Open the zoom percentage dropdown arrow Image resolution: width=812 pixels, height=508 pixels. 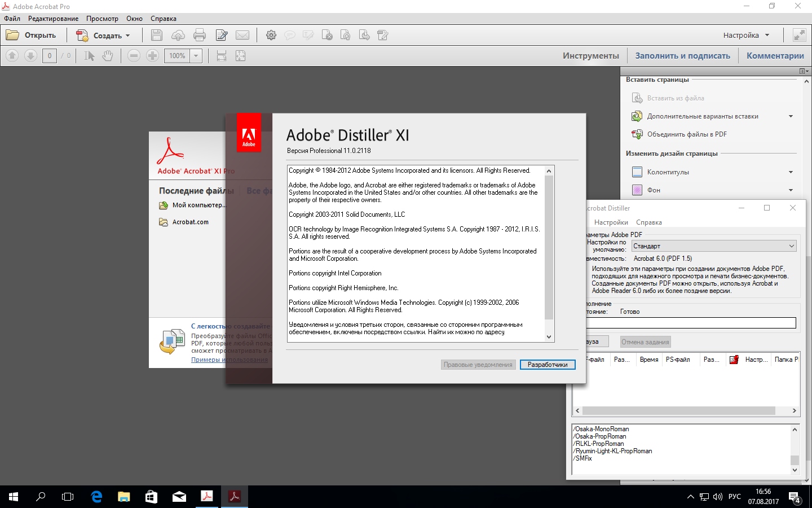tap(196, 55)
